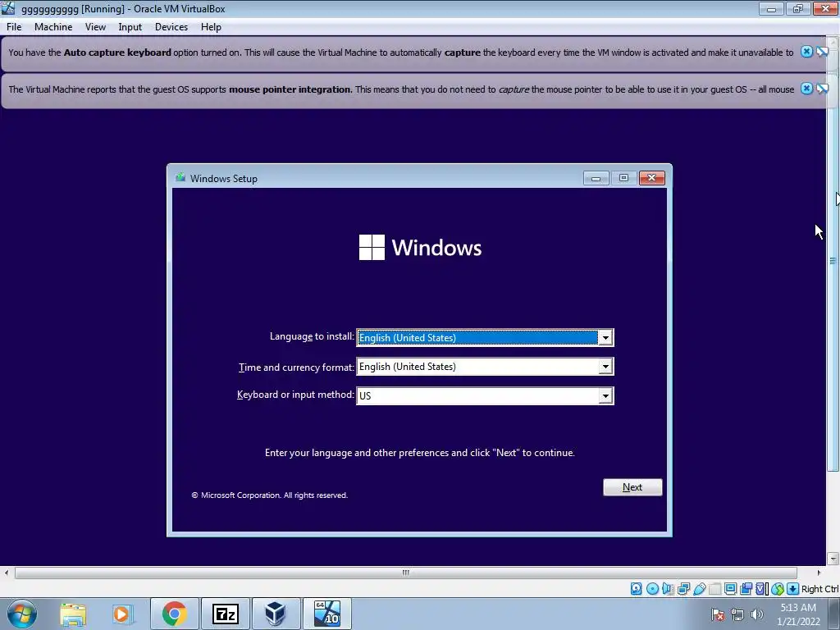Open the Windows Start orb
This screenshot has width=840, height=630.
[22, 614]
